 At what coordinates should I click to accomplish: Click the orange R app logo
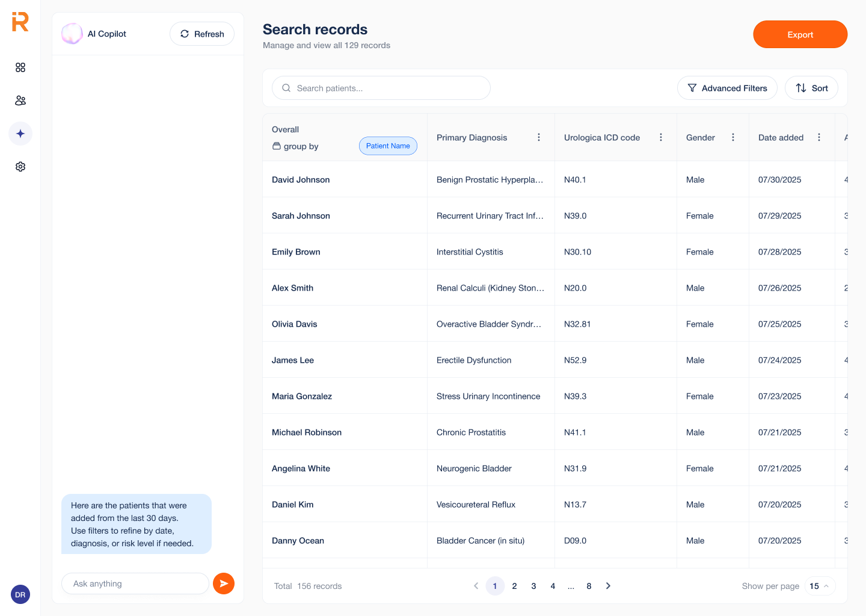pyautogui.click(x=20, y=22)
